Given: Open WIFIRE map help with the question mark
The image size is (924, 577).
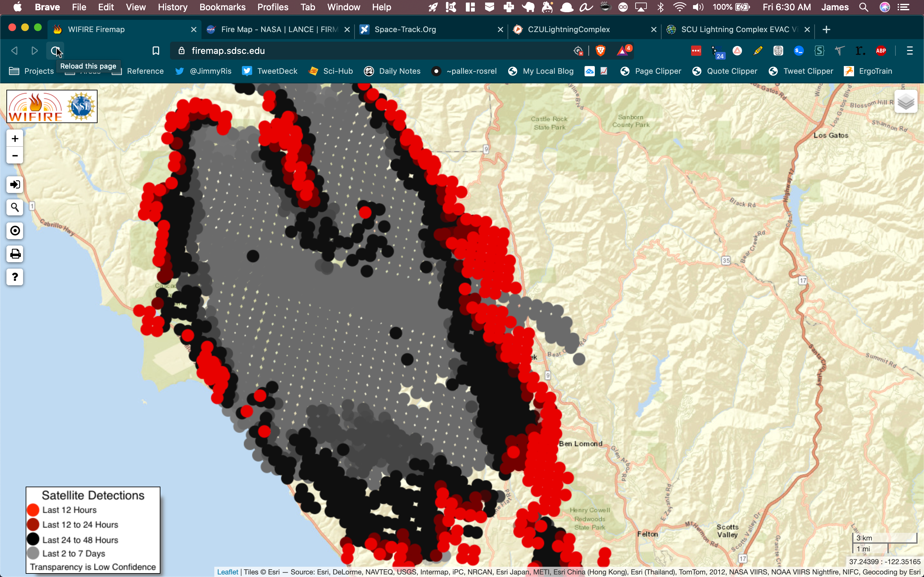Looking at the screenshot, I should click(x=14, y=277).
